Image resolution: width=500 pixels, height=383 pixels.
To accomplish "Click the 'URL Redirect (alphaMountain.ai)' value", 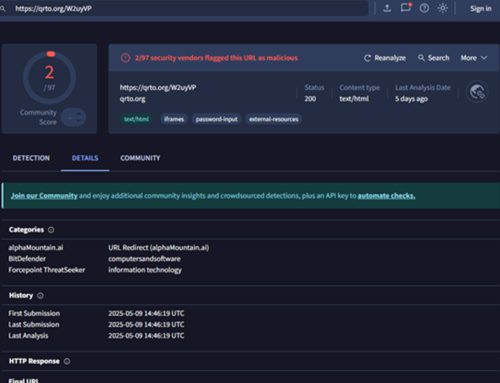I will click(x=159, y=248).
